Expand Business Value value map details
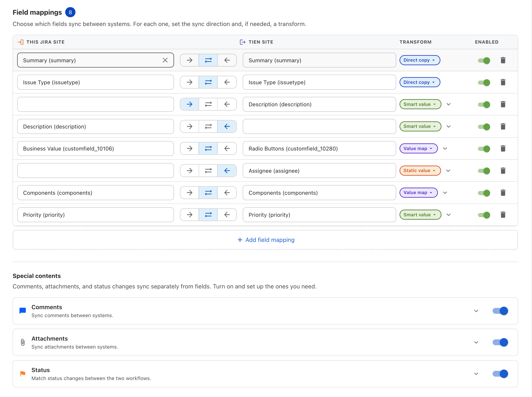The width and height of the screenshot is (532, 397). point(445,149)
